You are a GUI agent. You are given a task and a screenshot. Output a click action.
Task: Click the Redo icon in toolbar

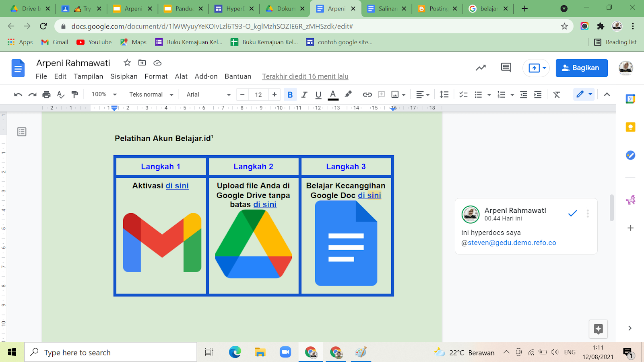[x=33, y=95]
